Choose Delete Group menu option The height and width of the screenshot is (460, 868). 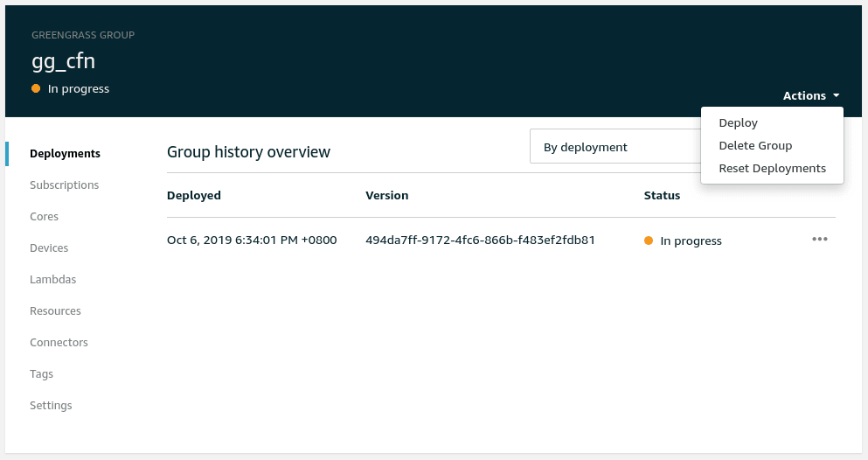(755, 146)
